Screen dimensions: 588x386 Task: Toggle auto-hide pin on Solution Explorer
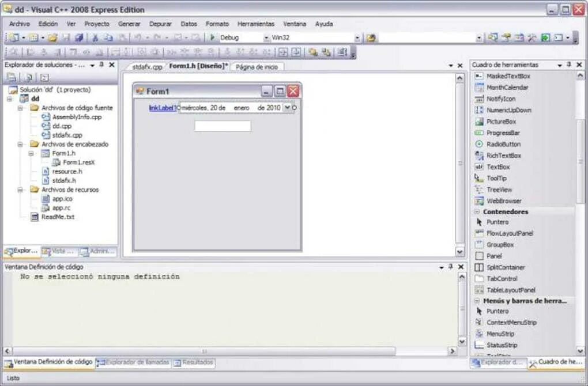pos(101,65)
